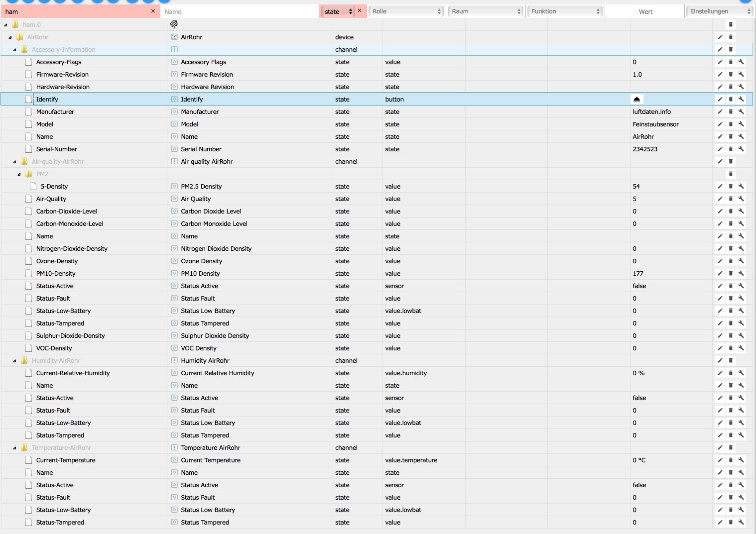Collapse the ham.0 tree node
Image resolution: width=756 pixels, height=534 pixels.
coord(5,24)
